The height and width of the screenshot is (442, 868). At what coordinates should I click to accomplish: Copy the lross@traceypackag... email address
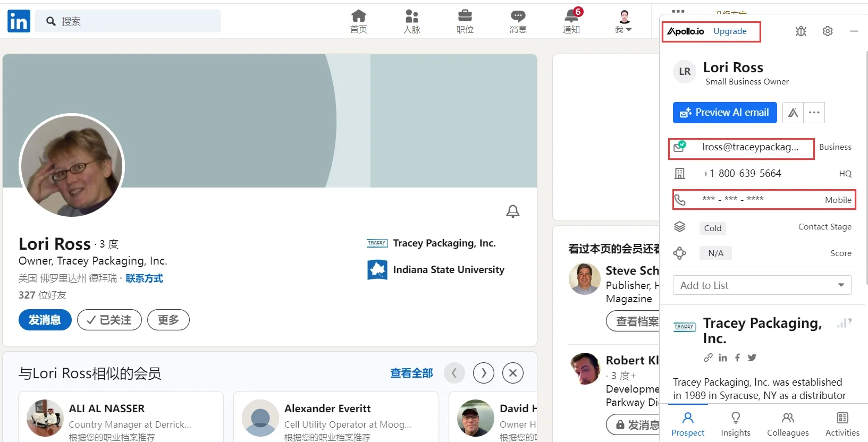coord(750,147)
